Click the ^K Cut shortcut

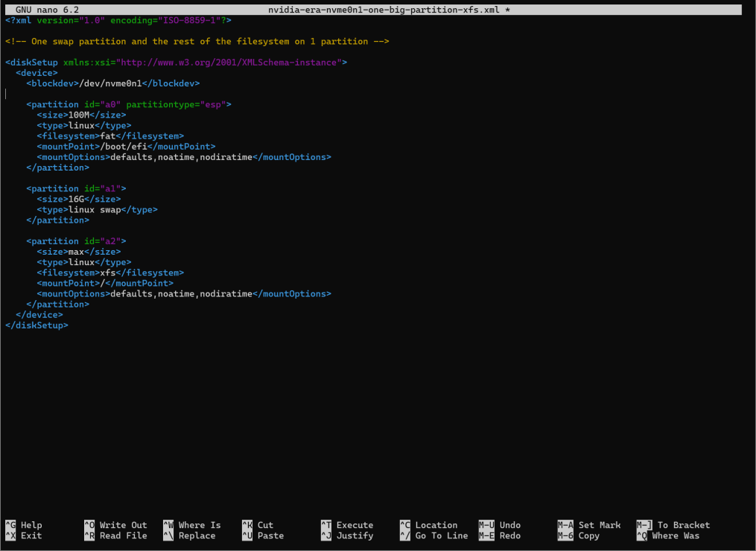coord(258,525)
